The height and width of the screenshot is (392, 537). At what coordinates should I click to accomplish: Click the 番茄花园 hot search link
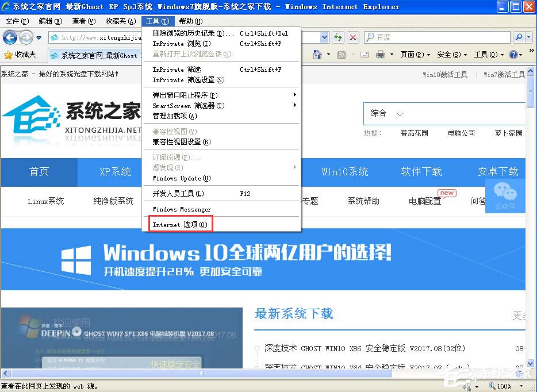414,133
